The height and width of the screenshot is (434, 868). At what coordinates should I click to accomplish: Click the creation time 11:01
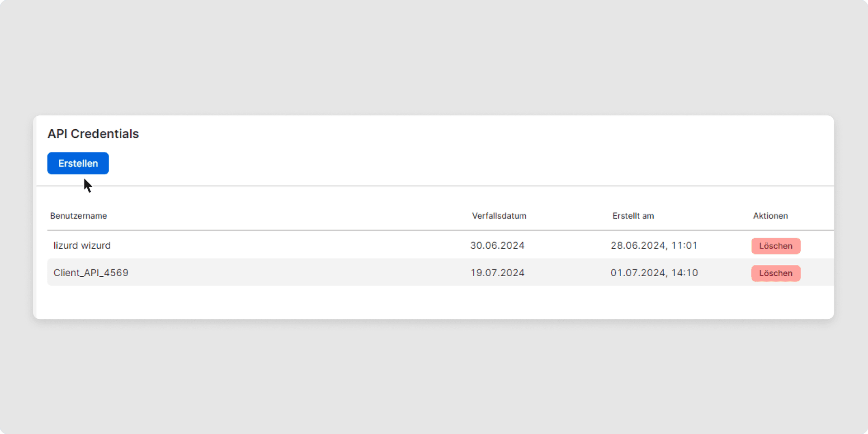(684, 245)
